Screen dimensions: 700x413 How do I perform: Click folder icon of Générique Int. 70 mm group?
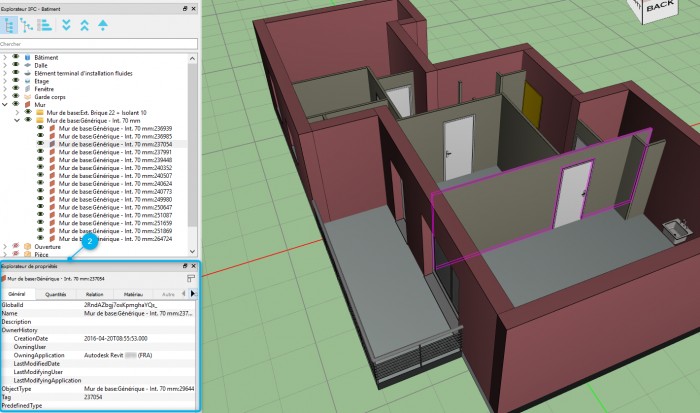[x=40, y=121]
